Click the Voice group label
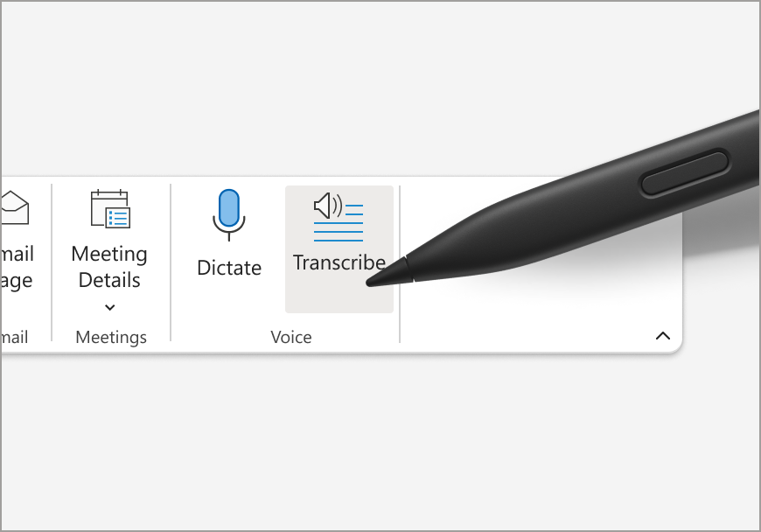 pyautogui.click(x=291, y=338)
